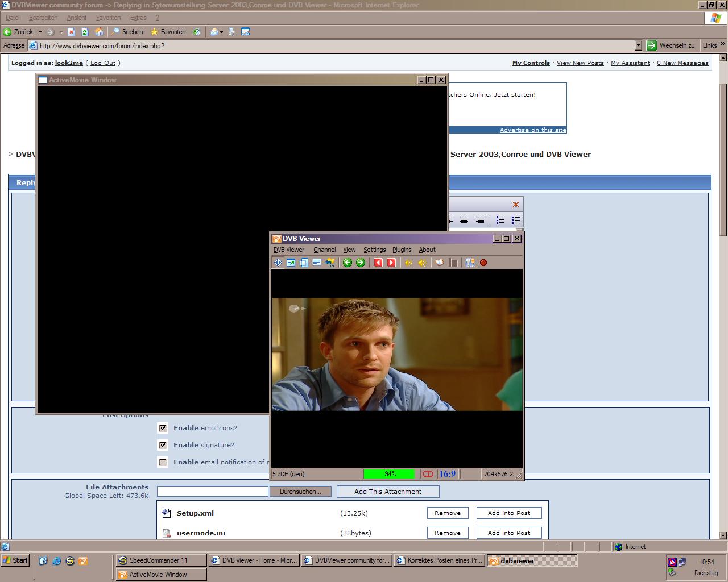The width and height of the screenshot is (728, 582).
Task: Click the red right arrow in DVB Viewer
Action: pyautogui.click(x=391, y=263)
